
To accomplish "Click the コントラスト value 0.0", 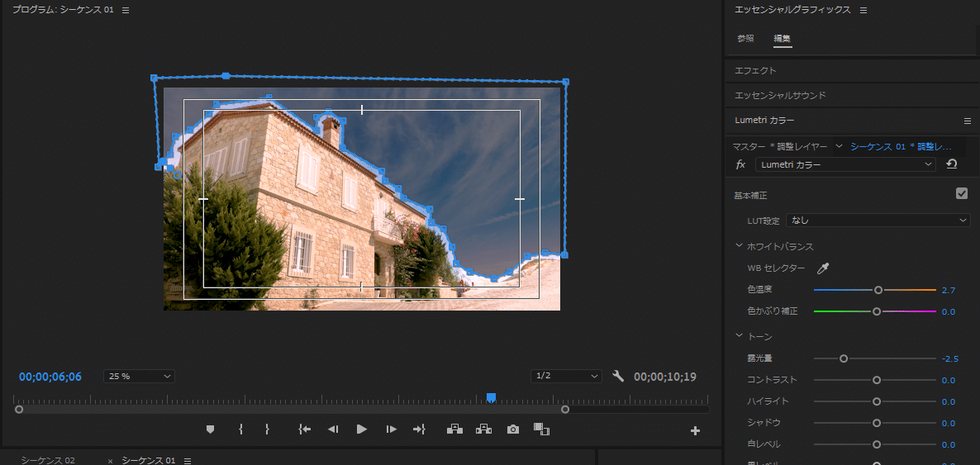I will pos(948,380).
